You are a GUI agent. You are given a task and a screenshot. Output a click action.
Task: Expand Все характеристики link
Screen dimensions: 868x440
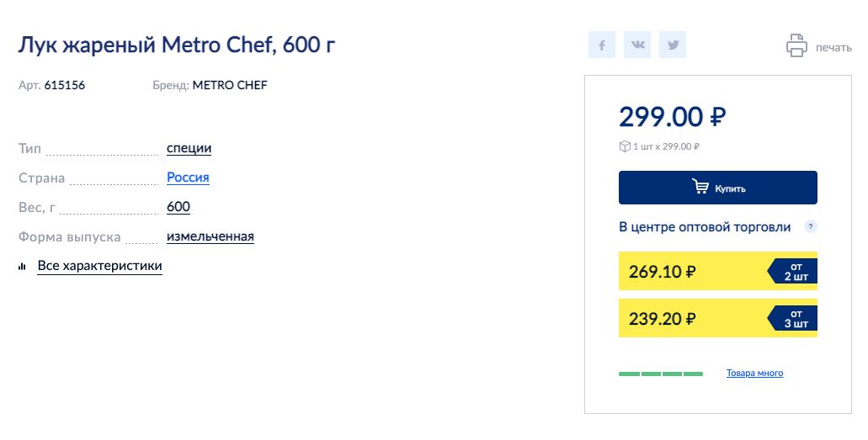[x=99, y=266]
